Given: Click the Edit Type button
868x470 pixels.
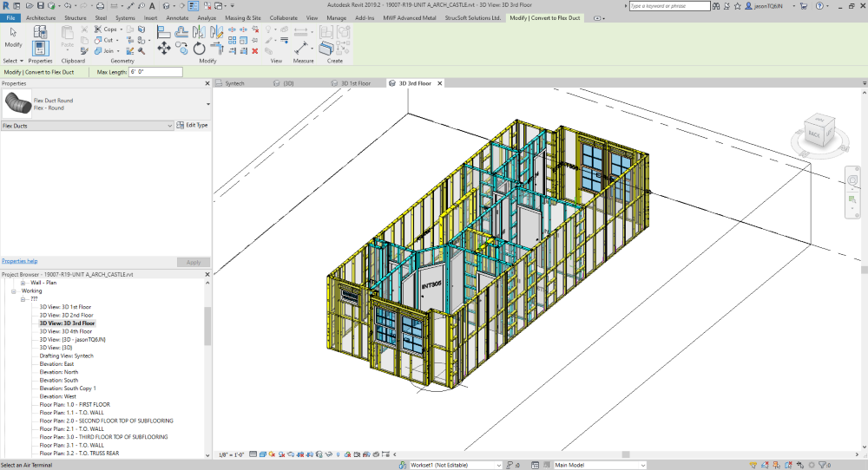Looking at the screenshot, I should [192, 126].
